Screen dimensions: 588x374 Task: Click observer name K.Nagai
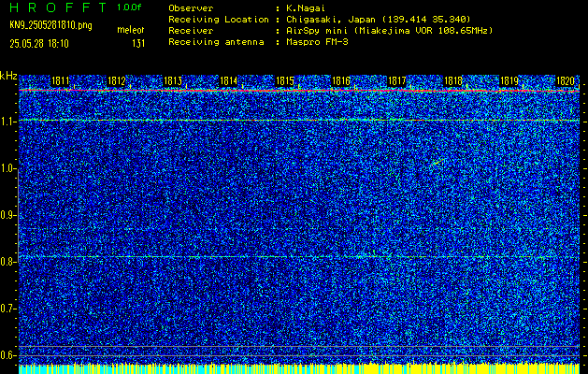point(304,8)
